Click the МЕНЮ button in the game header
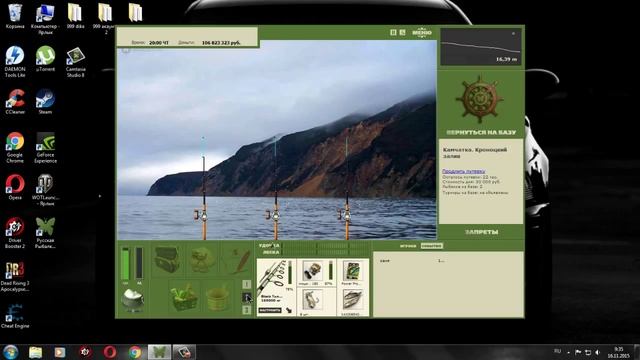 click(422, 32)
